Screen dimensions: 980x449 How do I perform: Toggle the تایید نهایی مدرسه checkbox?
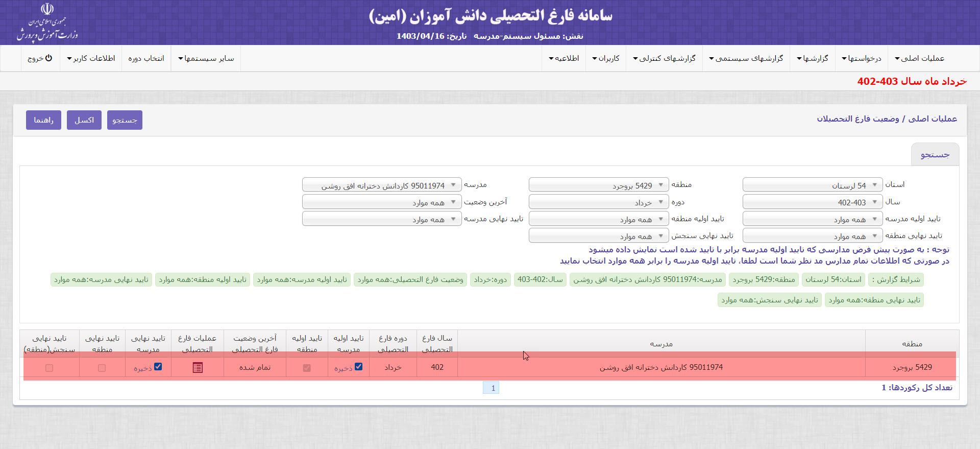158,367
